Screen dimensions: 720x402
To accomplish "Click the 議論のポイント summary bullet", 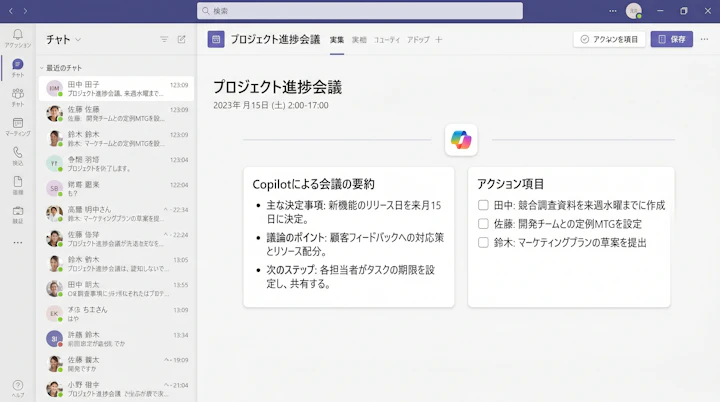I will pyautogui.click(x=355, y=244).
